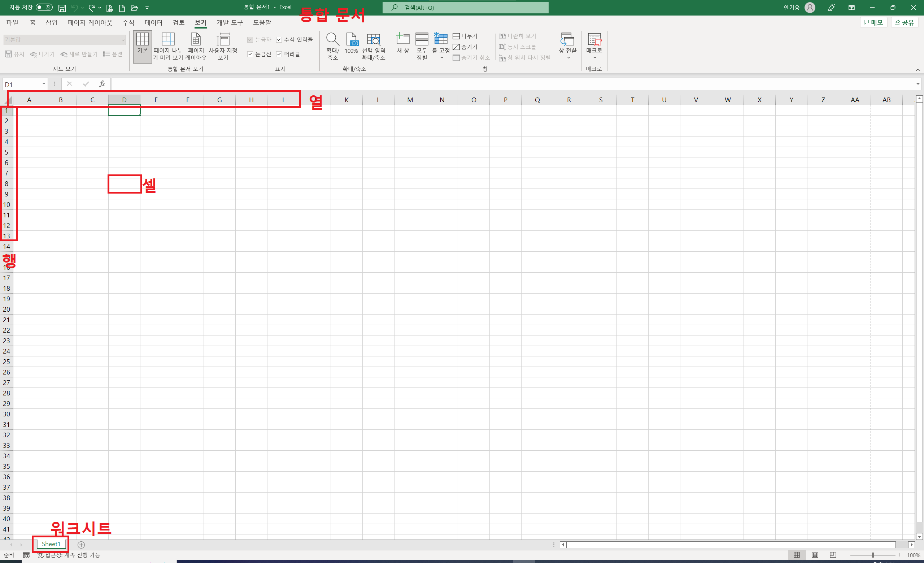Click the 공유 share button
The width and height of the screenshot is (924, 563).
point(904,22)
